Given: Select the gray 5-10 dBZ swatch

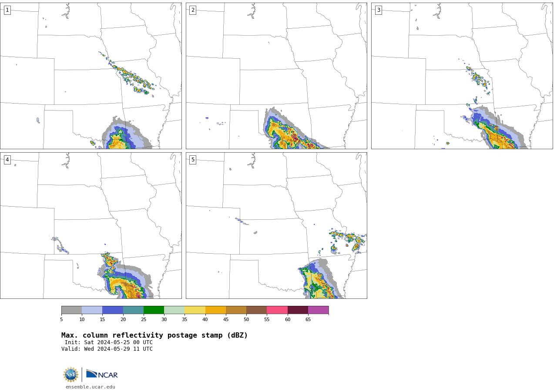Looking at the screenshot, I should [71, 310].
